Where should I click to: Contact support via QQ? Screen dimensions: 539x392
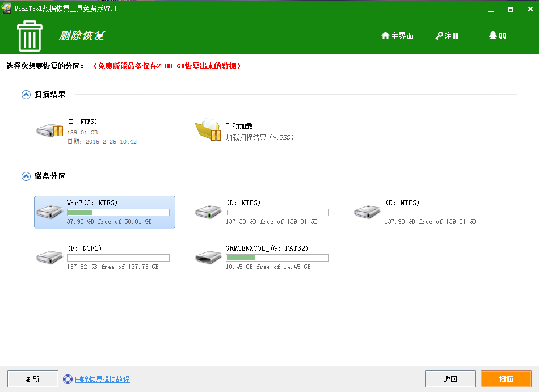pyautogui.click(x=498, y=36)
